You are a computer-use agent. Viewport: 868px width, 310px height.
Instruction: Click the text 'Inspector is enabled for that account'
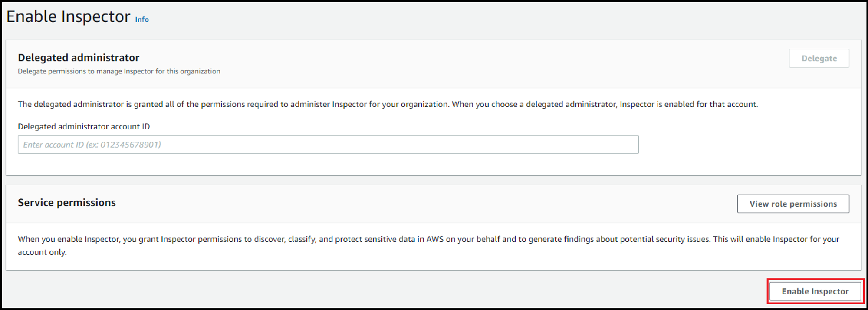coord(689,104)
